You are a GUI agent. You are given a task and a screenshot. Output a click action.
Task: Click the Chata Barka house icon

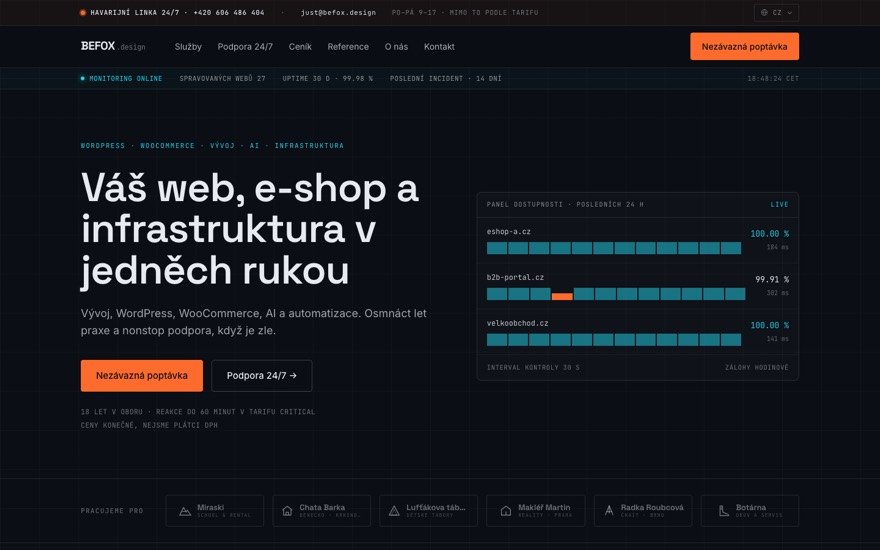click(287, 511)
